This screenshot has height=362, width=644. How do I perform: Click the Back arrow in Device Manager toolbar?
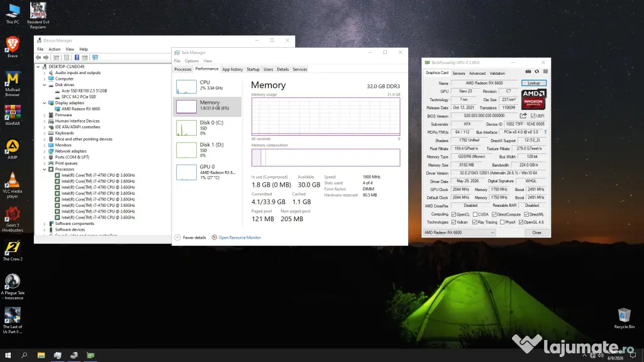pos(38,57)
